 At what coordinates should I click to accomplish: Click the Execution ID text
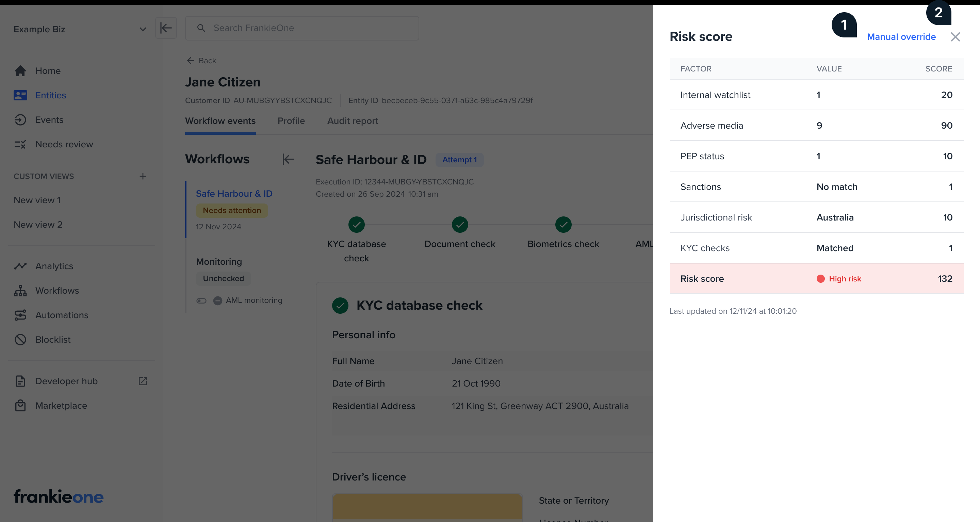tap(394, 182)
